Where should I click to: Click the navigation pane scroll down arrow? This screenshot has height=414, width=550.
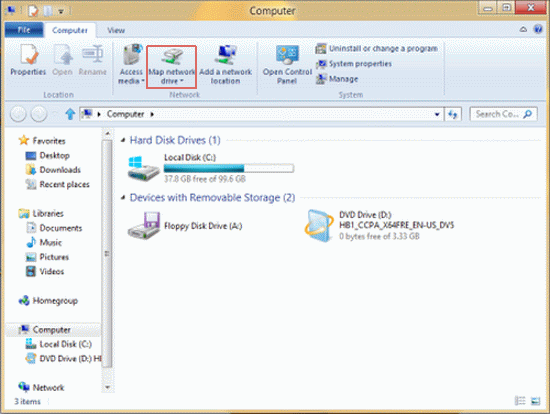pyautogui.click(x=107, y=387)
